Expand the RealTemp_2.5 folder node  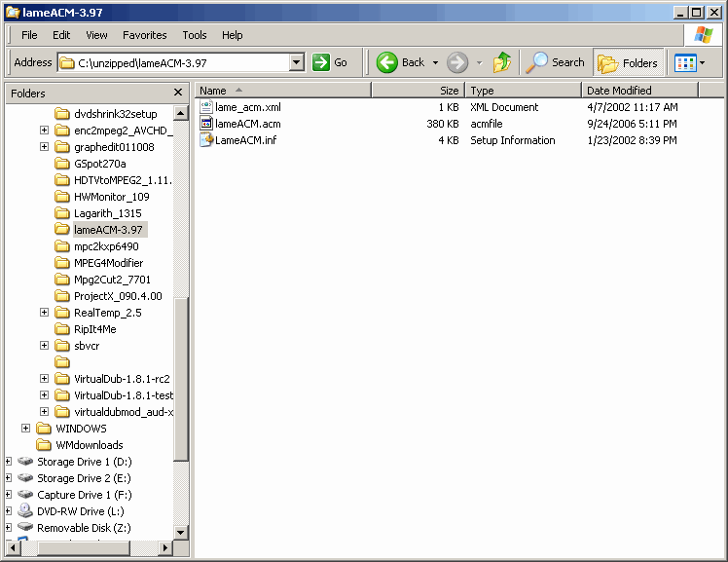[44, 312]
